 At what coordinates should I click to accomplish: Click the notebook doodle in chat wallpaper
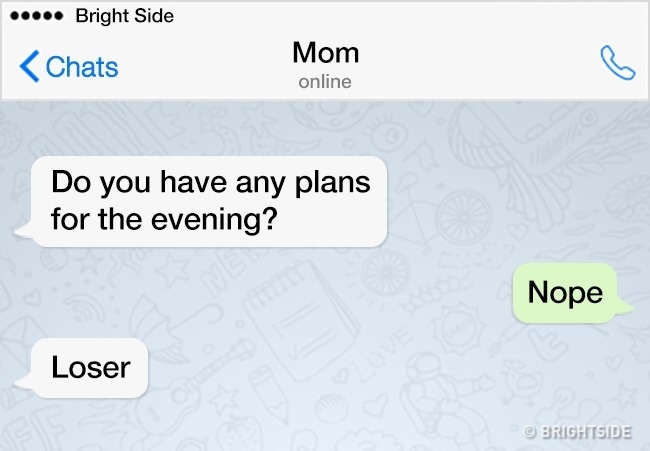[301, 320]
